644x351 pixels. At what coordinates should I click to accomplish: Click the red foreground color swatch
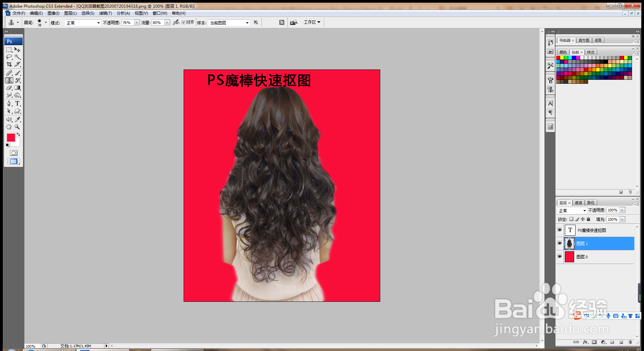coord(11,138)
